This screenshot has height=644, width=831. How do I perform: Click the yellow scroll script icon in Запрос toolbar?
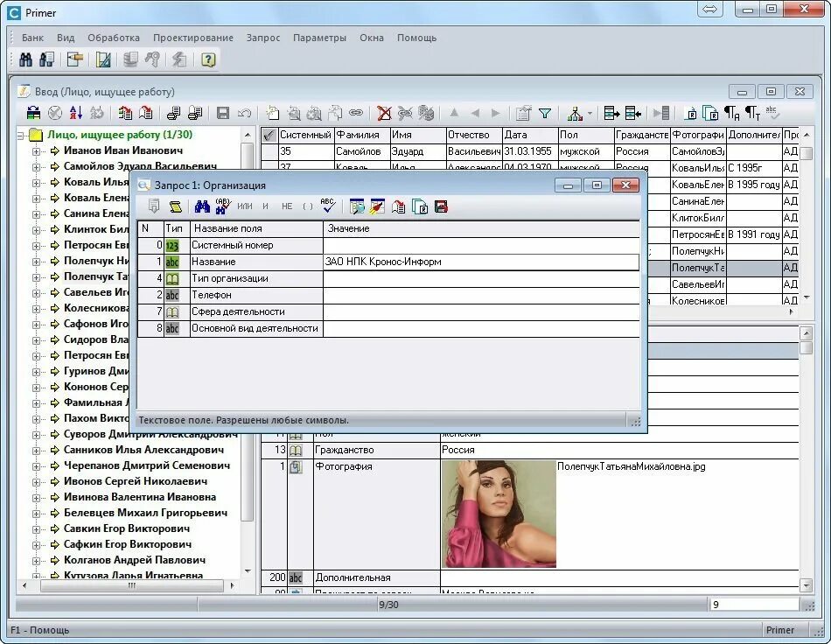(176, 206)
